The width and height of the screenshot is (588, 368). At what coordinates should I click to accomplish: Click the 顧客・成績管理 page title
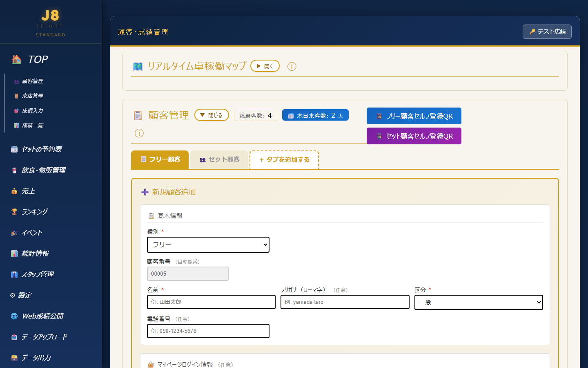click(143, 31)
